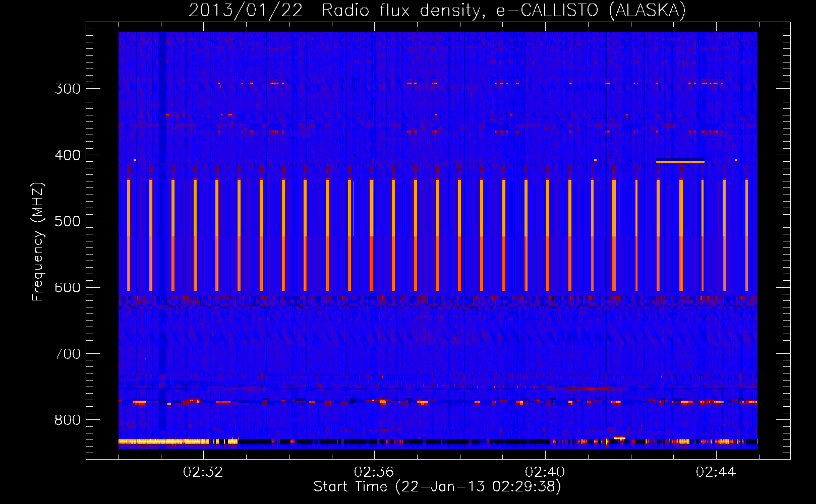Click the 'Frequency (MHZ)' axis label
Screen dimensions: 816x504
38,242
